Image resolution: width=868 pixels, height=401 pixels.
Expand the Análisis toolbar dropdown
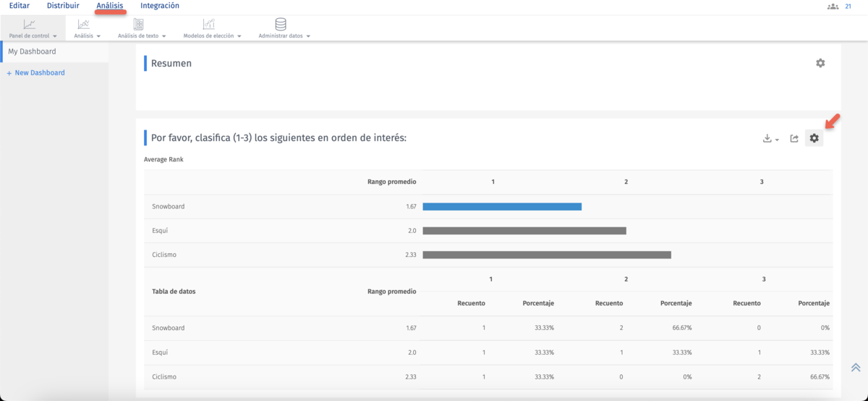pos(98,36)
